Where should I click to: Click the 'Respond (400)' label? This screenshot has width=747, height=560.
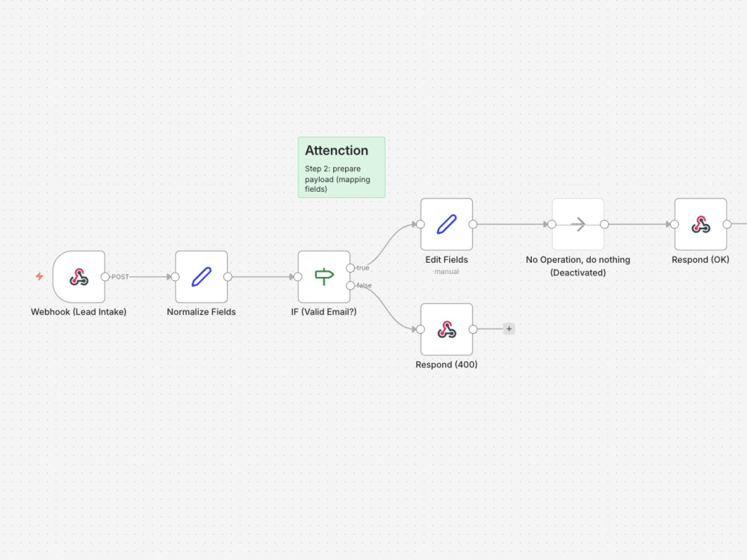click(x=447, y=364)
